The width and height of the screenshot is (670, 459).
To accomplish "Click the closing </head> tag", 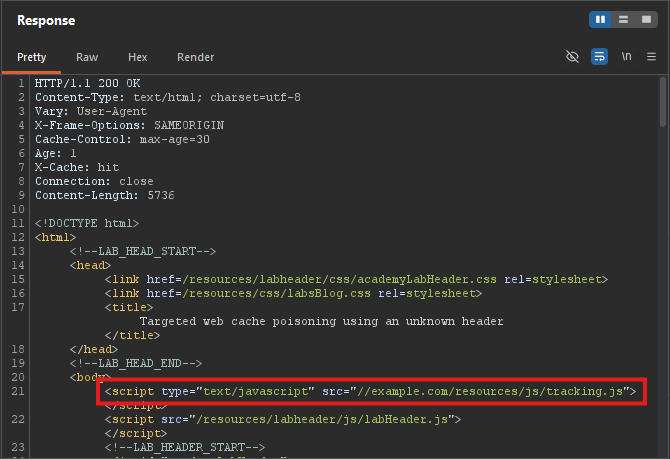I will point(94,349).
